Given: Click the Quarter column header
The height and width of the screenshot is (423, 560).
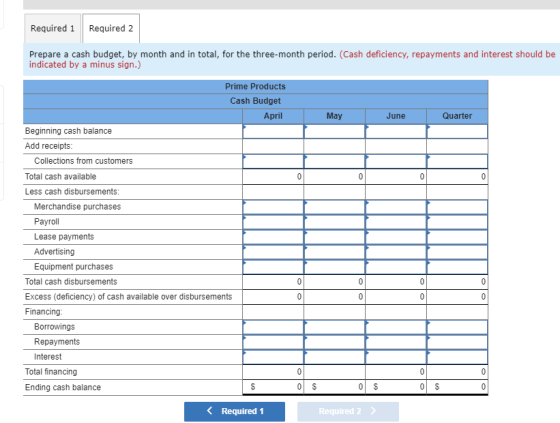Looking at the screenshot, I should pyautogui.click(x=458, y=116).
